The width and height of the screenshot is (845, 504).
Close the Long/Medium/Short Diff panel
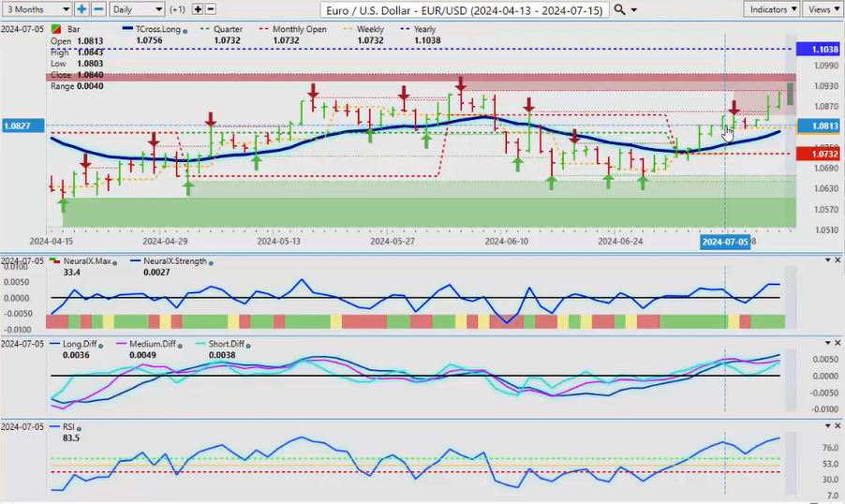(x=838, y=343)
